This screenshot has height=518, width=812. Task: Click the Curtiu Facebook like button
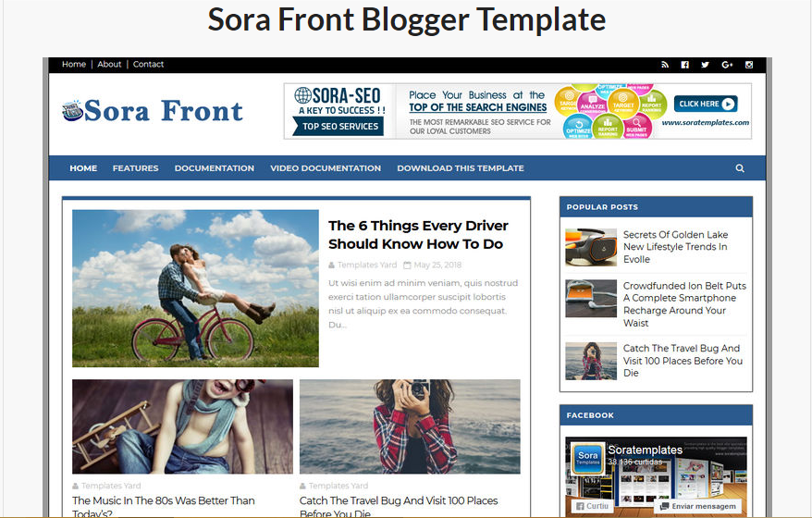click(x=593, y=506)
